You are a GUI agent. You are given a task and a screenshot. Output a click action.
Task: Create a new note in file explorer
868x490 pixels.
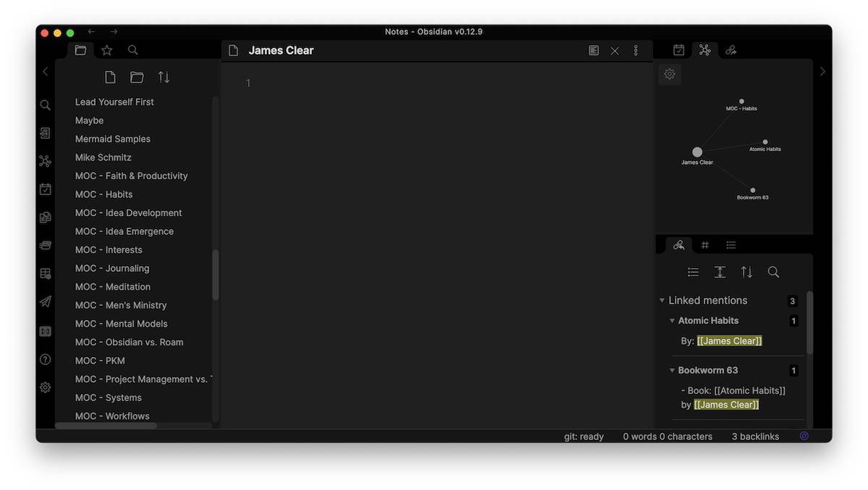[110, 77]
